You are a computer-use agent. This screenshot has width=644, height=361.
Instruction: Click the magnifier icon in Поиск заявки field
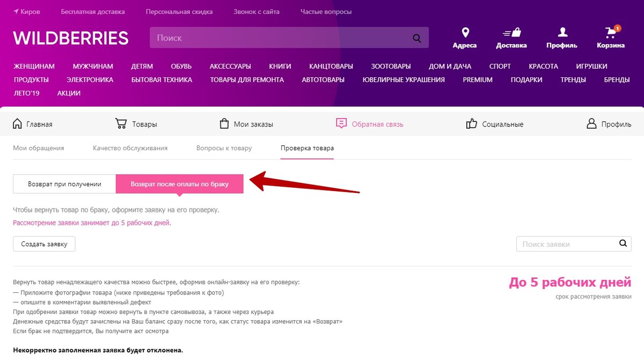point(623,243)
